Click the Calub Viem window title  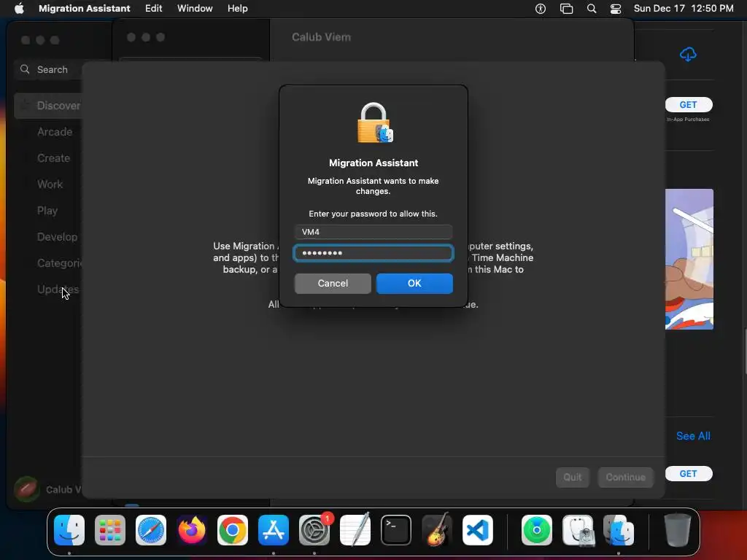[321, 37]
